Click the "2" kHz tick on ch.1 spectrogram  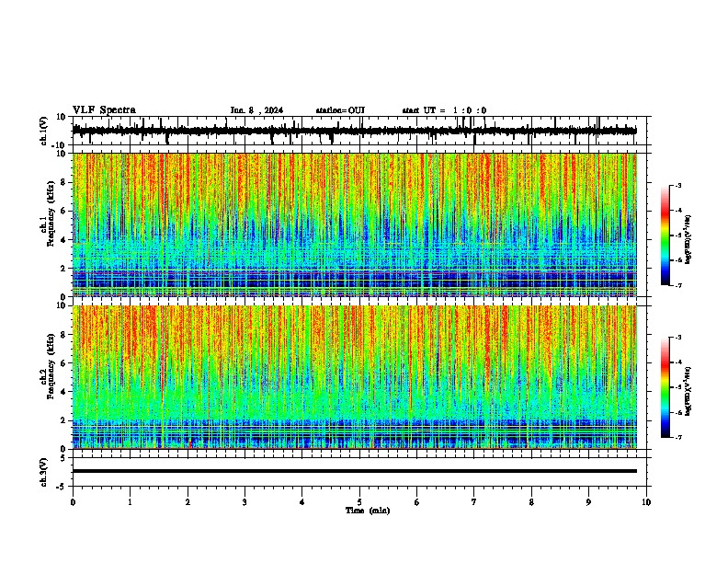(63, 268)
